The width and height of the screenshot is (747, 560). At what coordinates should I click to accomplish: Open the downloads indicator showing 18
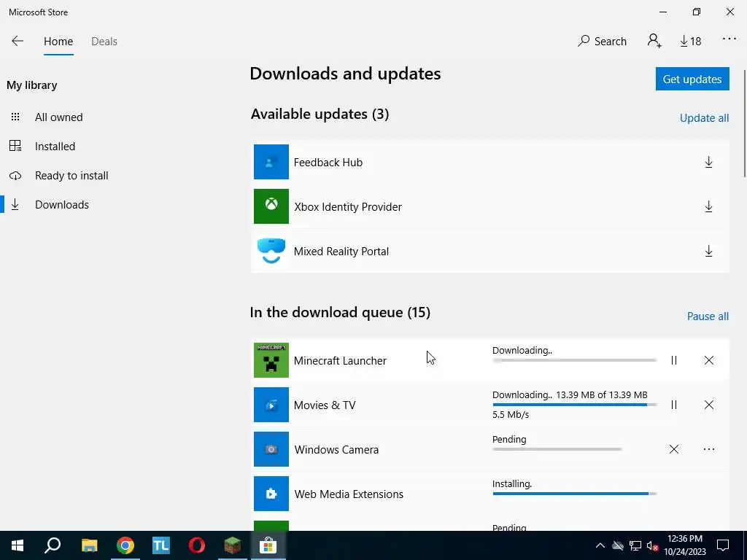[x=691, y=42]
